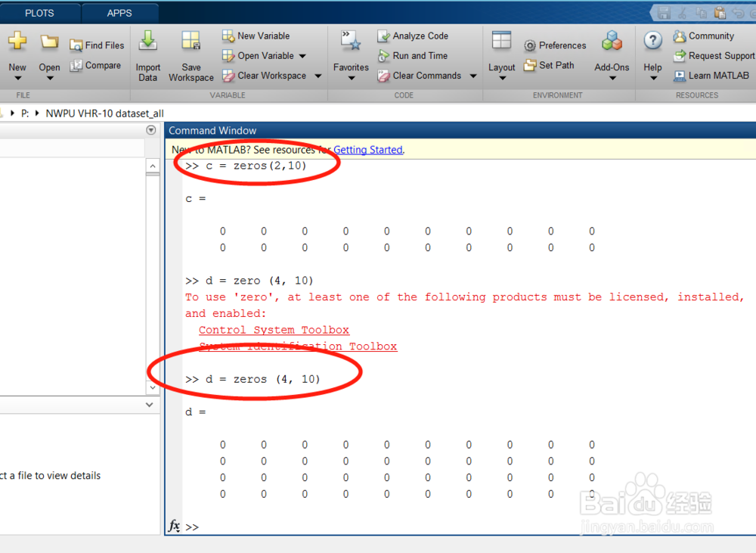Click the Clear Commands icon
Image resolution: width=756 pixels, height=553 pixels.
384,76
